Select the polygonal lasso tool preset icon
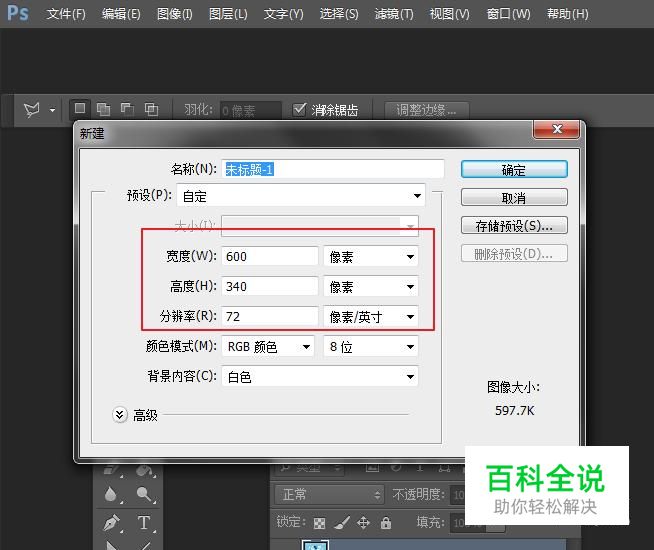 (32, 110)
